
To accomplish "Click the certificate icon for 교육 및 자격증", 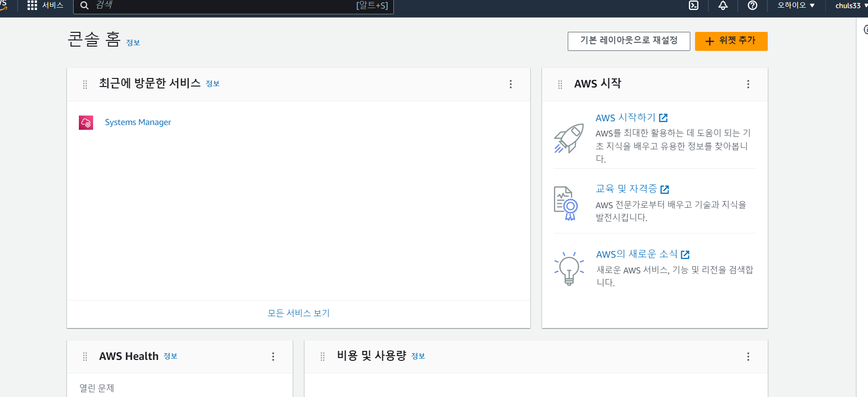I will pos(566,203).
